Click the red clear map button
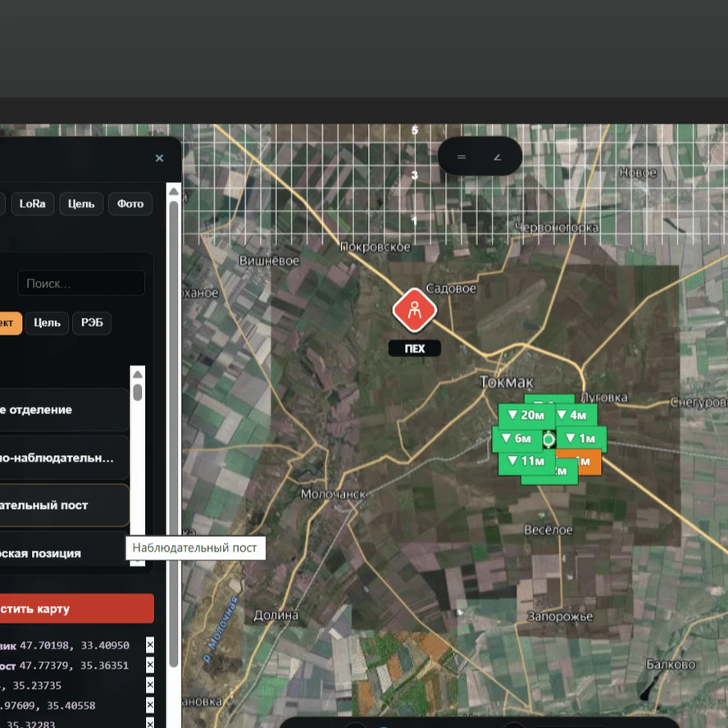 76,608
